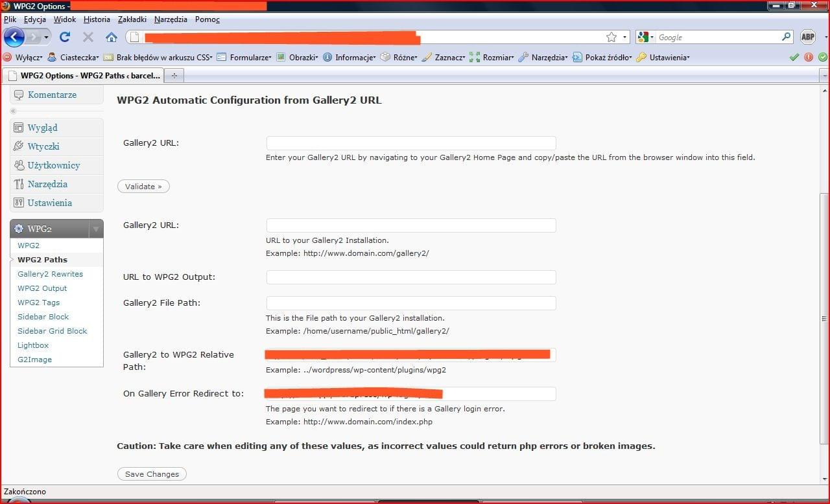The image size is (830, 504).
Task: Reload the current page
Action: [65, 37]
